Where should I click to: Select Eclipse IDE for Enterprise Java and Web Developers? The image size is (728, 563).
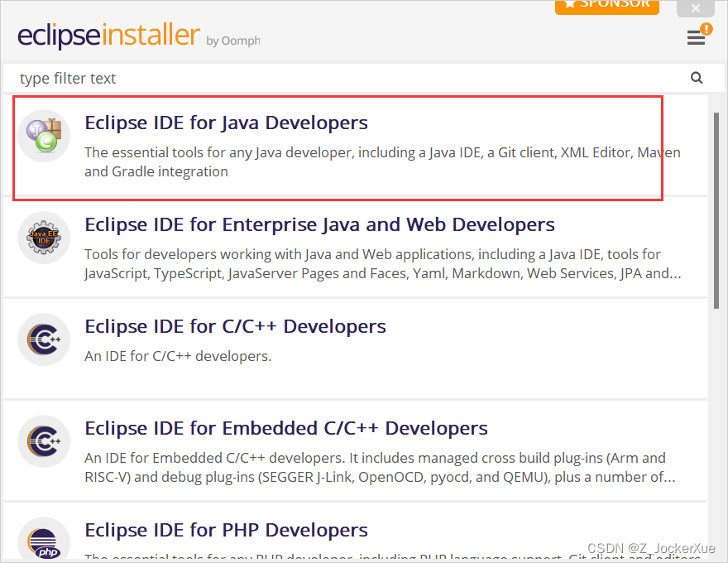tap(319, 224)
